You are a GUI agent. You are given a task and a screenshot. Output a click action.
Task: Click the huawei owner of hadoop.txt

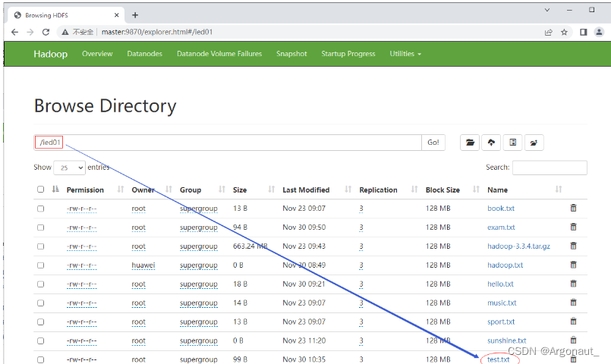143,265
